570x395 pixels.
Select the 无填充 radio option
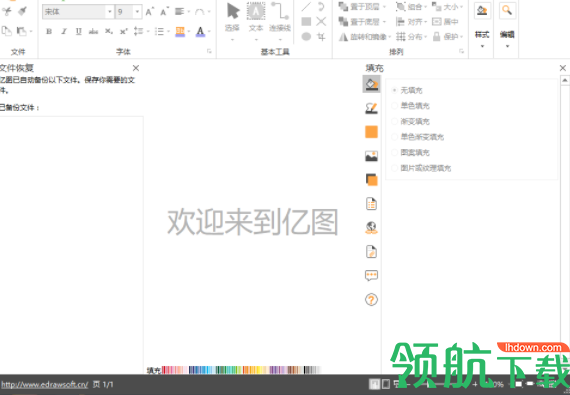tap(394, 90)
